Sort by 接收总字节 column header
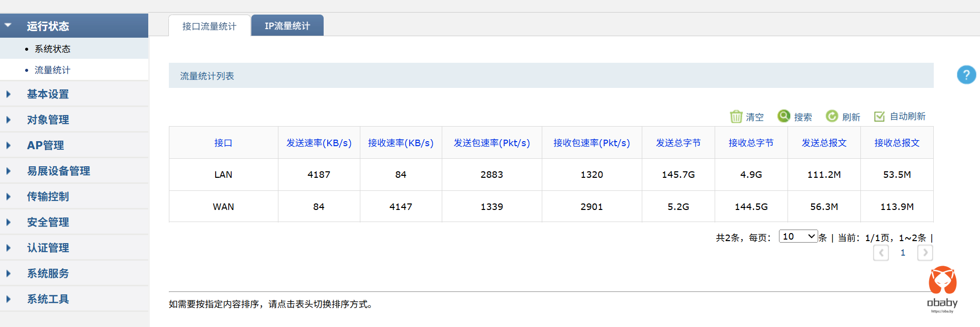 [751, 143]
